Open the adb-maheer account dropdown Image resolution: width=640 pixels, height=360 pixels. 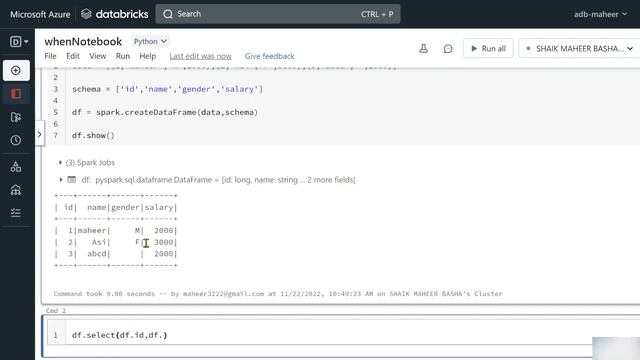(600, 14)
